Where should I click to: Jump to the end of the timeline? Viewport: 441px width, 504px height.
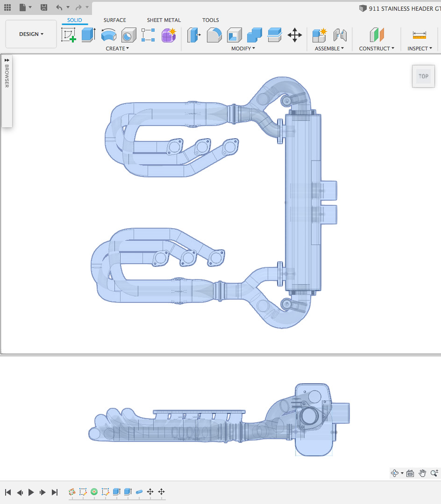pos(55,492)
